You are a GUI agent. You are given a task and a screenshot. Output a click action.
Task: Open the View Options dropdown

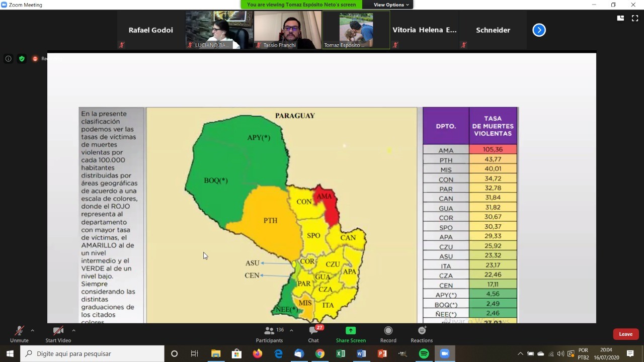(392, 5)
